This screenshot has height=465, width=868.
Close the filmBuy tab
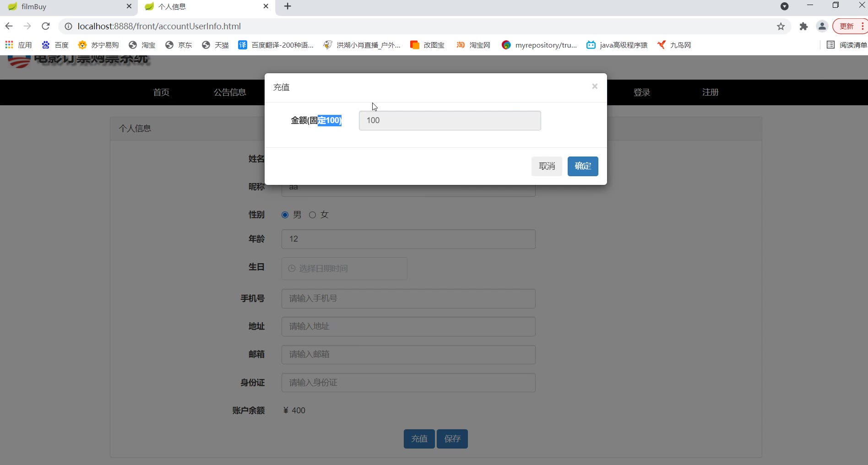tap(129, 6)
